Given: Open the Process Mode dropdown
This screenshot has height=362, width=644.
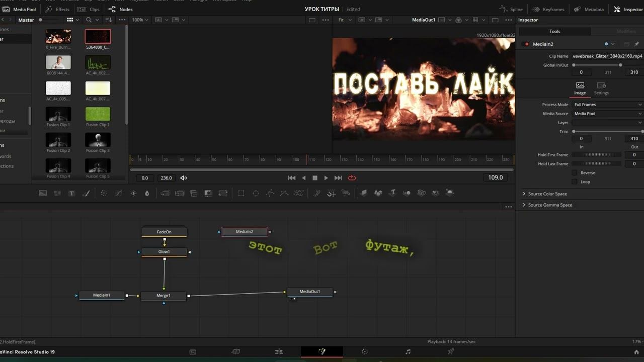Looking at the screenshot, I should click(607, 105).
